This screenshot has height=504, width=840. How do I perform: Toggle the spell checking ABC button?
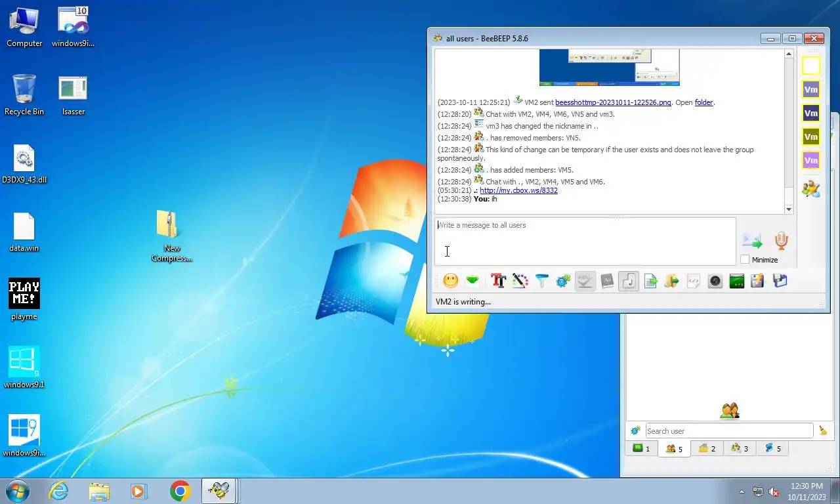point(585,281)
